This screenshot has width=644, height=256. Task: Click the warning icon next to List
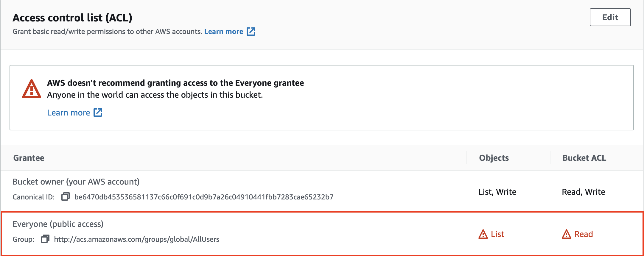click(x=483, y=234)
